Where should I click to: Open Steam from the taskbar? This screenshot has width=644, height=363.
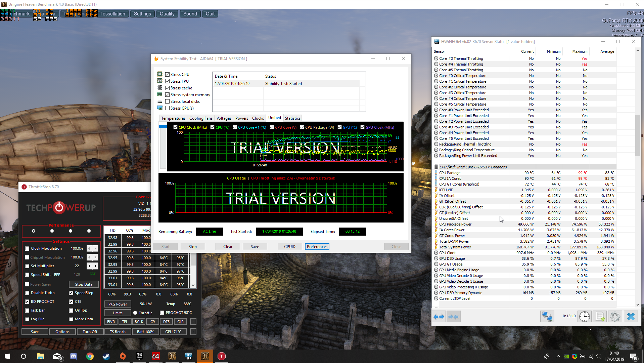[106, 356]
